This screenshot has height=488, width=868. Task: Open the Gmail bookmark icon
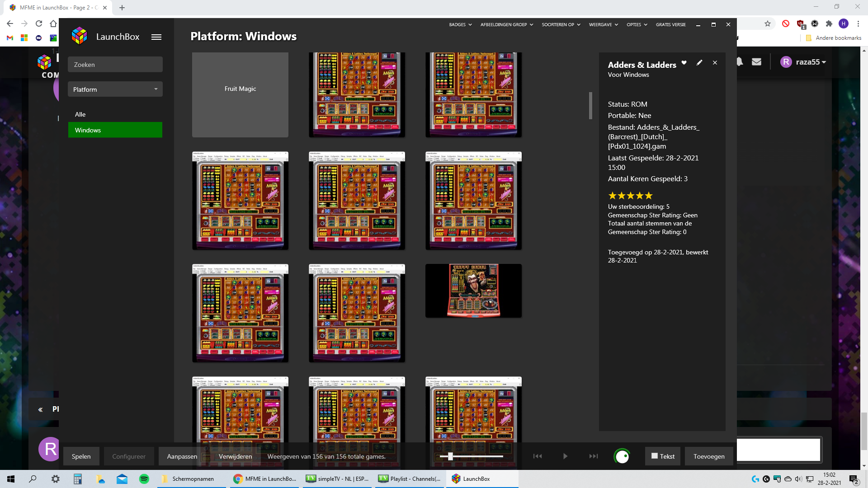click(x=10, y=38)
